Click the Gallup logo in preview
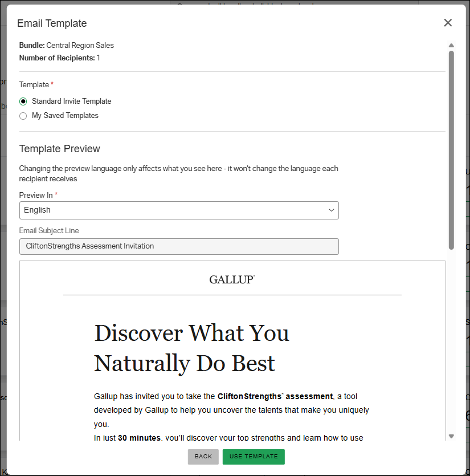This screenshot has height=476, width=470. (x=232, y=279)
